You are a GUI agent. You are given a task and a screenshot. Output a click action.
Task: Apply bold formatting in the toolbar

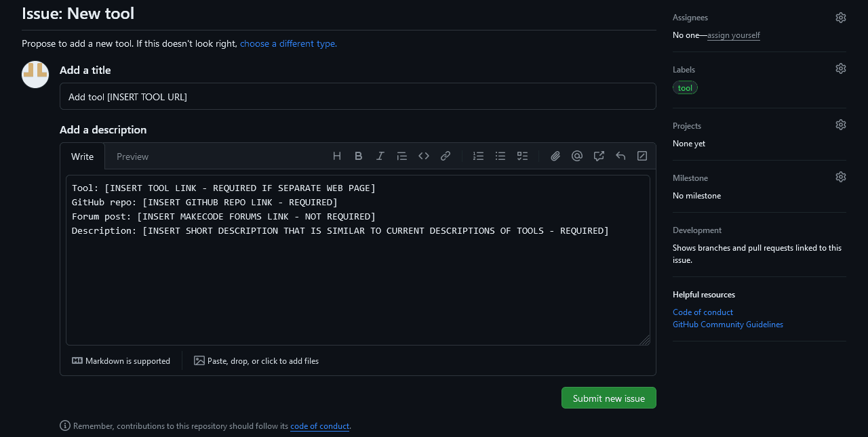click(x=359, y=156)
